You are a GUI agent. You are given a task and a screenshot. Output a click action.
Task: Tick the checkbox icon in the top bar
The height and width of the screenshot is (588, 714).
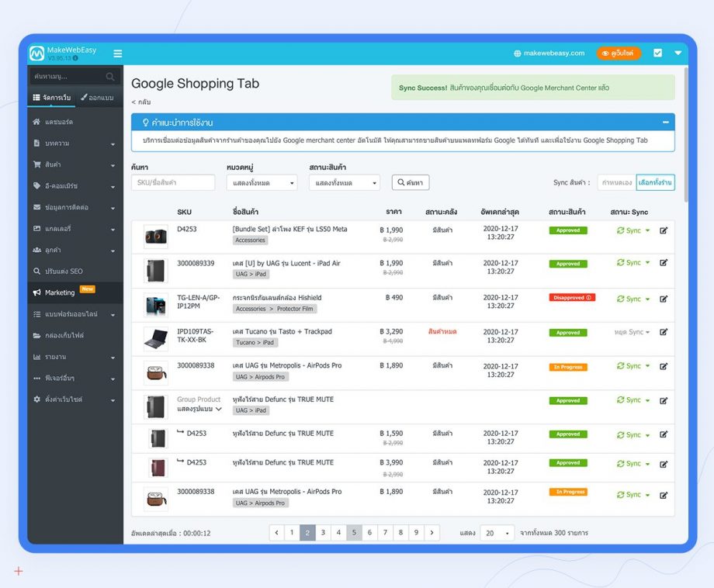[658, 54]
